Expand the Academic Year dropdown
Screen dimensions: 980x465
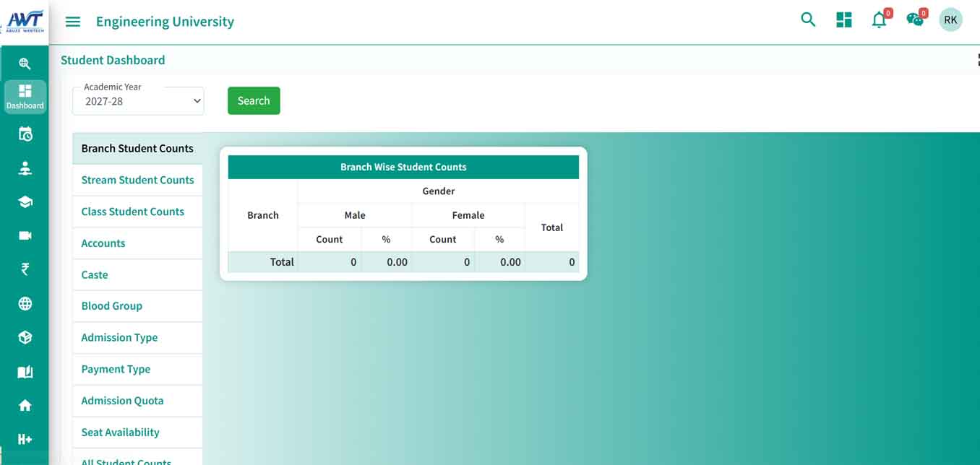click(138, 102)
